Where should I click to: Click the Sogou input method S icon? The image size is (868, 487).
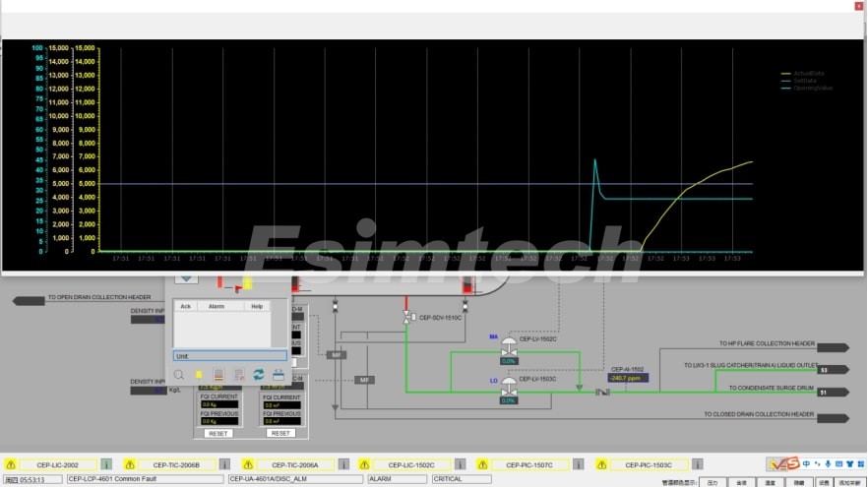[793, 463]
